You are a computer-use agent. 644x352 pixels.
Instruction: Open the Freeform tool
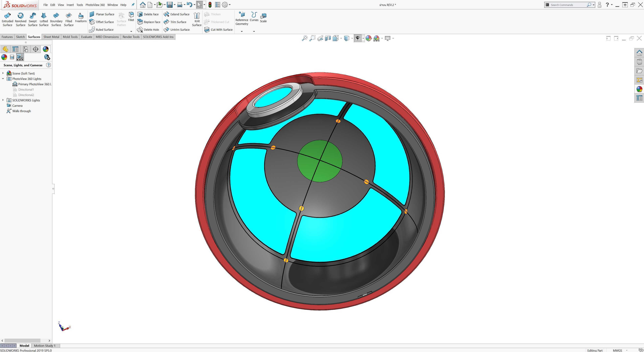coord(81,18)
